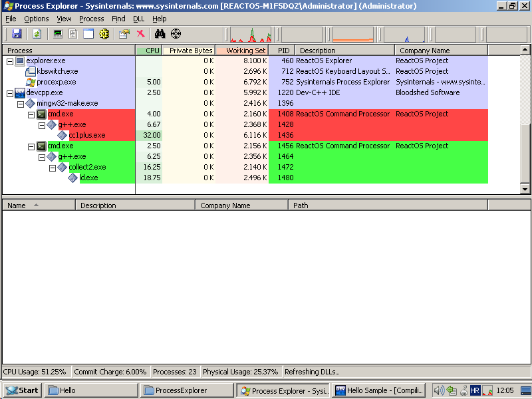Click the volume speaker tray icon
Screen dimensions: 532x399
pyautogui.click(x=439, y=390)
